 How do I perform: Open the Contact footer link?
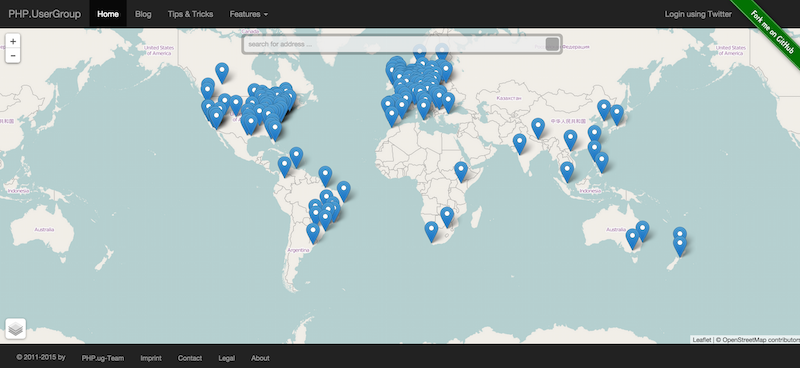click(190, 358)
